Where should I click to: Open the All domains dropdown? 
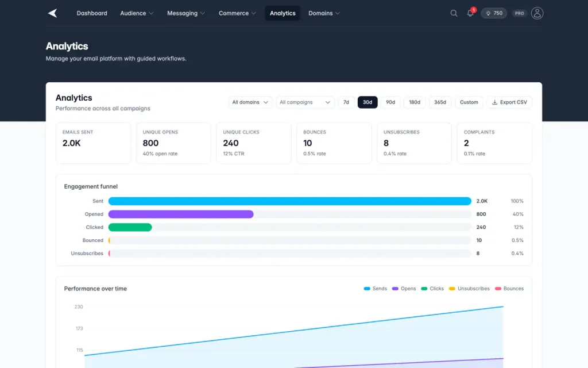click(250, 102)
